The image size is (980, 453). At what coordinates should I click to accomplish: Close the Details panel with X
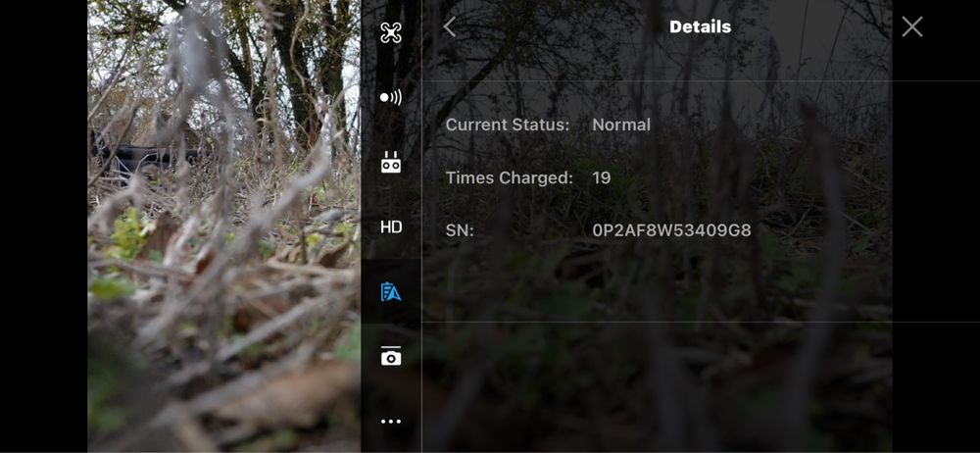point(911,26)
